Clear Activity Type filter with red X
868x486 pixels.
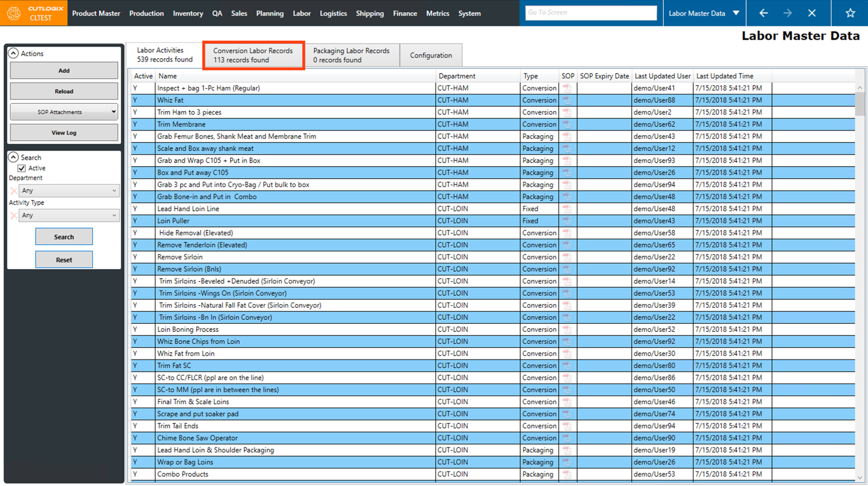point(14,215)
